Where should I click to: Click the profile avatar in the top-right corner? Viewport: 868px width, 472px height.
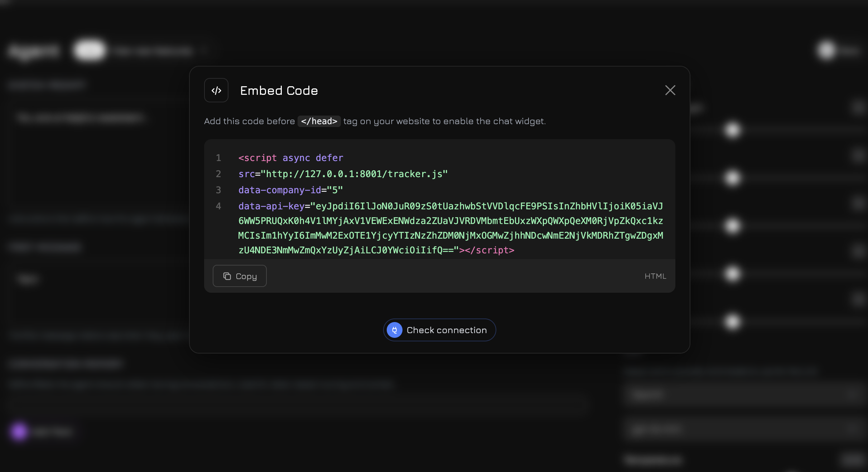(x=825, y=50)
